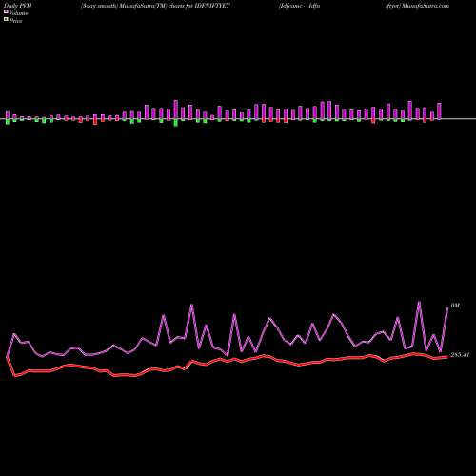
Task: Click the 'Daily PVM' title text
Action: pos(17,6)
